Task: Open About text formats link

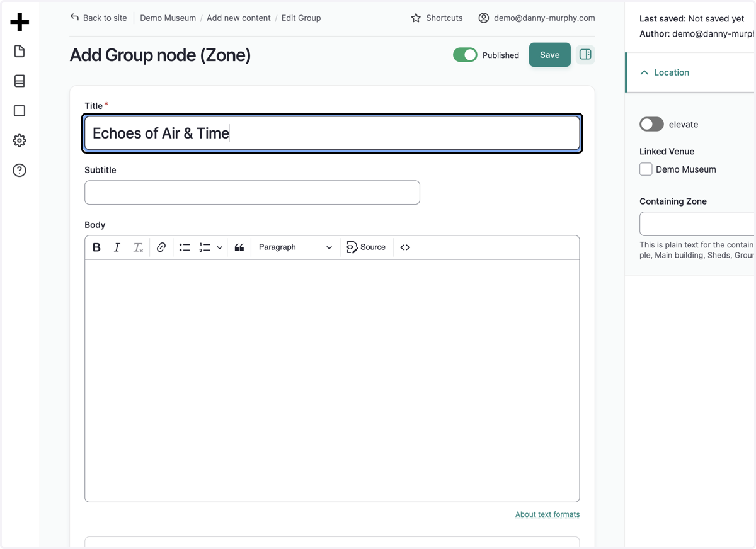Action: 547,514
